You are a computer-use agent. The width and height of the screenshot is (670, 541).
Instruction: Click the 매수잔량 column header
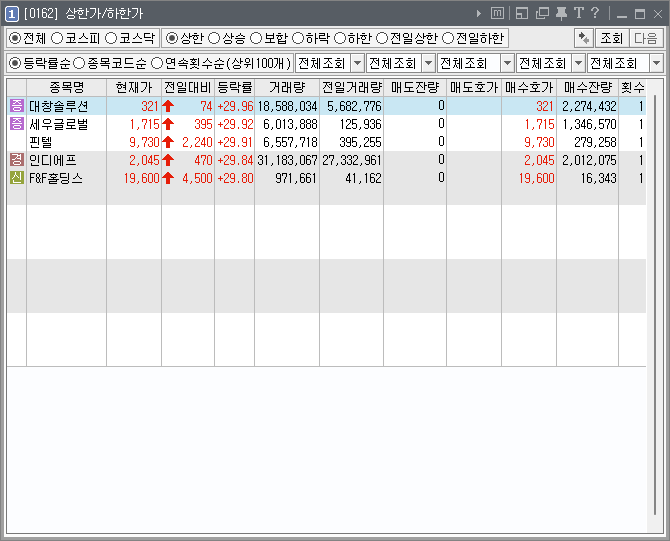point(588,88)
